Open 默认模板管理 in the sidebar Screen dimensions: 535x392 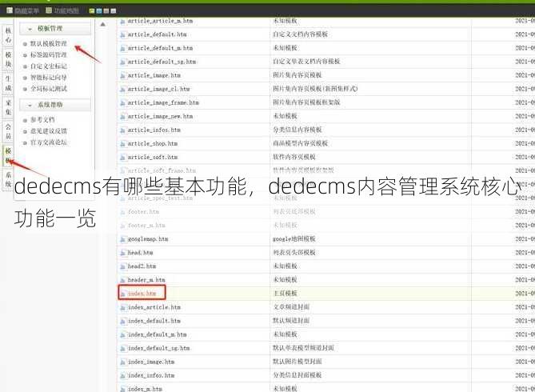pos(49,44)
